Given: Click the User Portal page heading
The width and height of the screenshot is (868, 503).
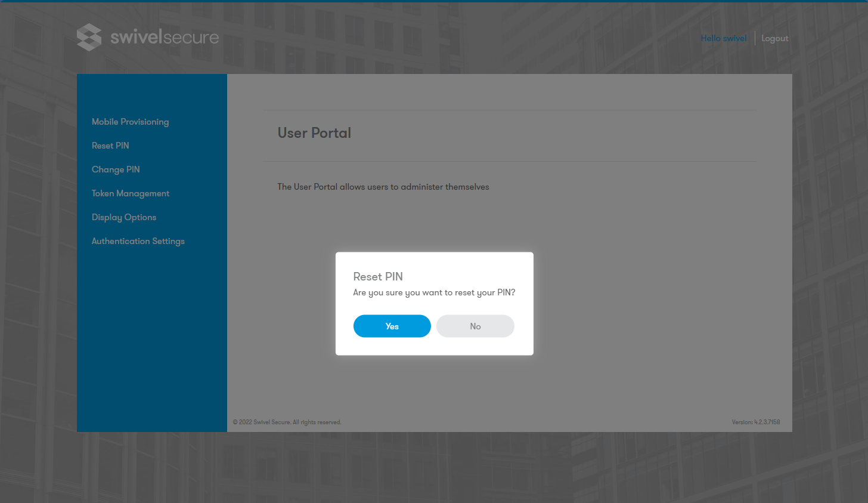Looking at the screenshot, I should point(314,133).
